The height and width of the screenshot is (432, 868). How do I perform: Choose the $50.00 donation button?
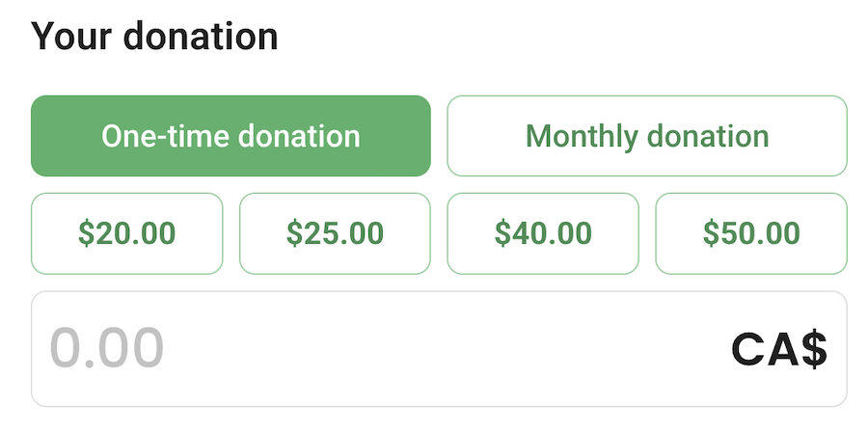click(751, 233)
